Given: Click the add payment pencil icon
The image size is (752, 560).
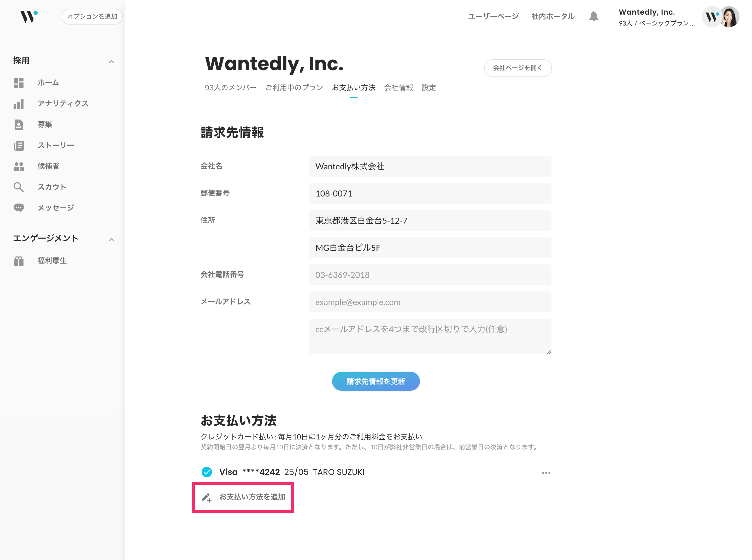Looking at the screenshot, I should pyautogui.click(x=207, y=497).
